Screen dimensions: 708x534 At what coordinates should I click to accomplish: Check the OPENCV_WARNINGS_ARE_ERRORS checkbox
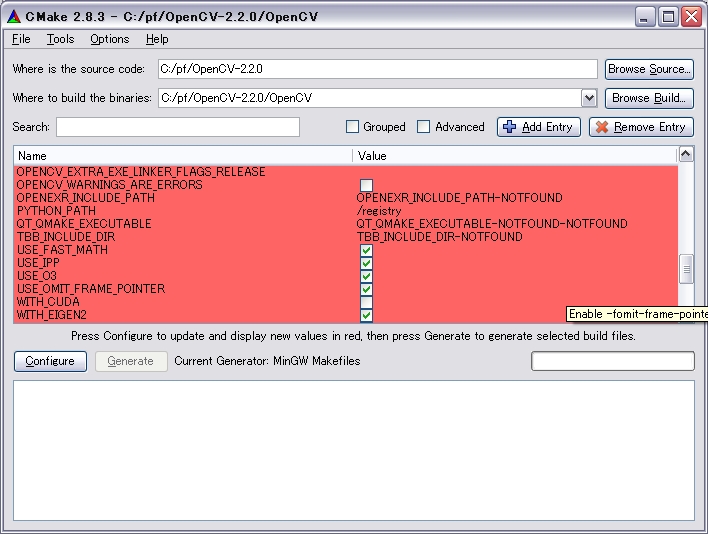[366, 185]
